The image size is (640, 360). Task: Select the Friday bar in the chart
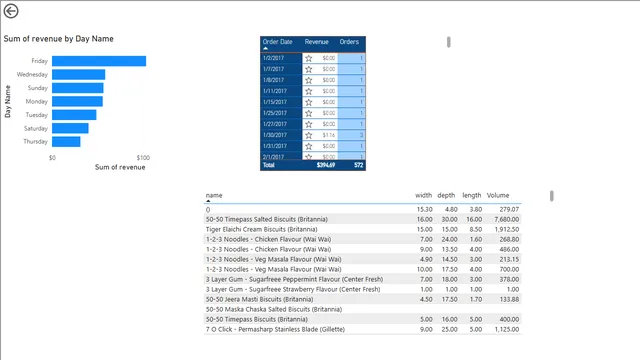[x=99, y=61]
